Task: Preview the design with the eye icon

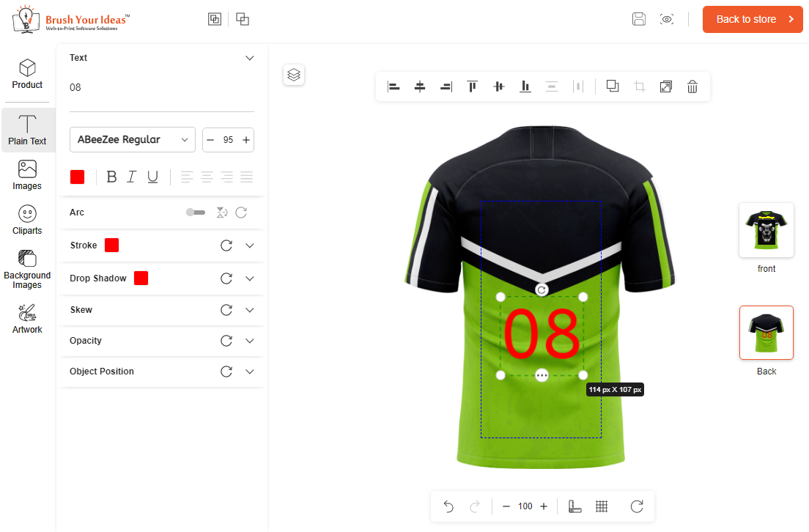Action: (x=667, y=19)
